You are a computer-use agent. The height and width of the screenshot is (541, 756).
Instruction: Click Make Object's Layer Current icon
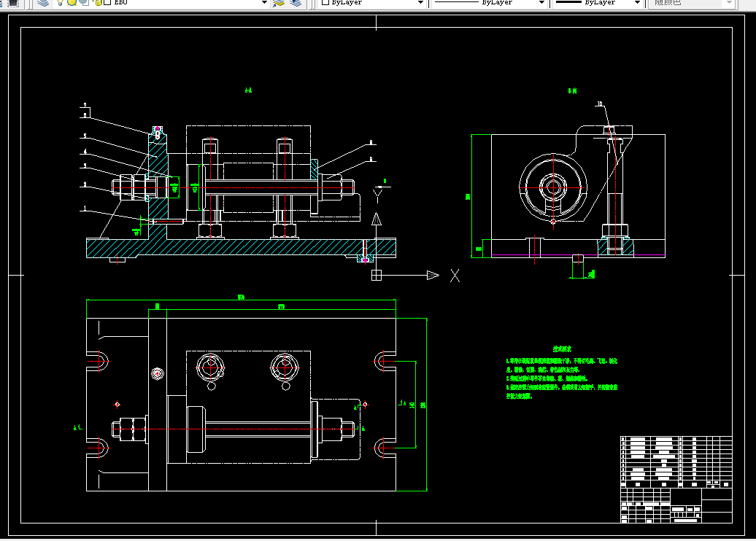point(279,3)
